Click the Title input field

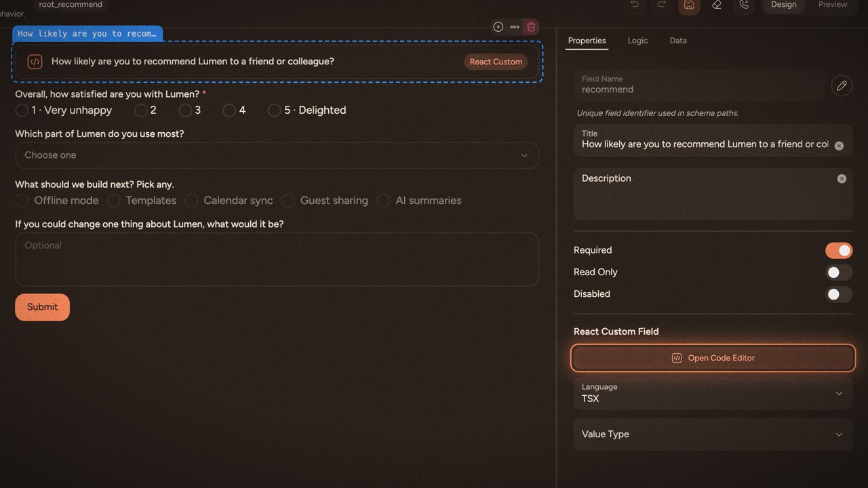coord(713,140)
